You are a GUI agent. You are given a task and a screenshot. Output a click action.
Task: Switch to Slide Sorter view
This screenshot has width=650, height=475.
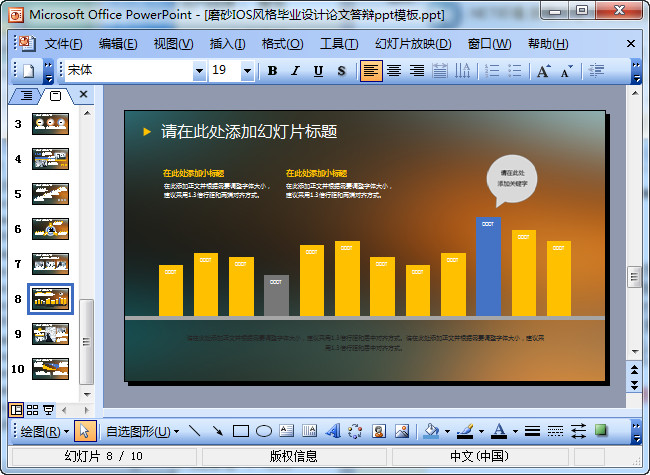point(32,410)
